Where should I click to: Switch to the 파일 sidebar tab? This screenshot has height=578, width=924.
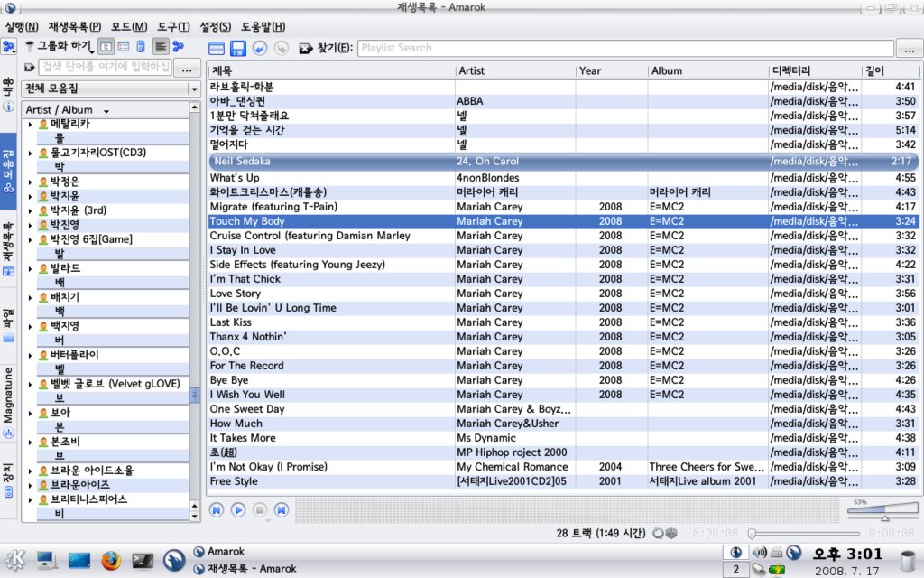(8, 324)
